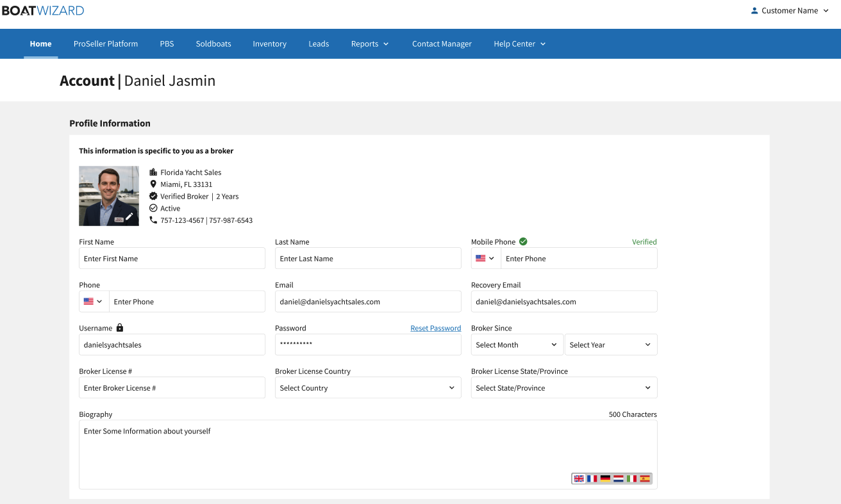Click the Email input field
This screenshot has height=504, width=841.
(368, 302)
